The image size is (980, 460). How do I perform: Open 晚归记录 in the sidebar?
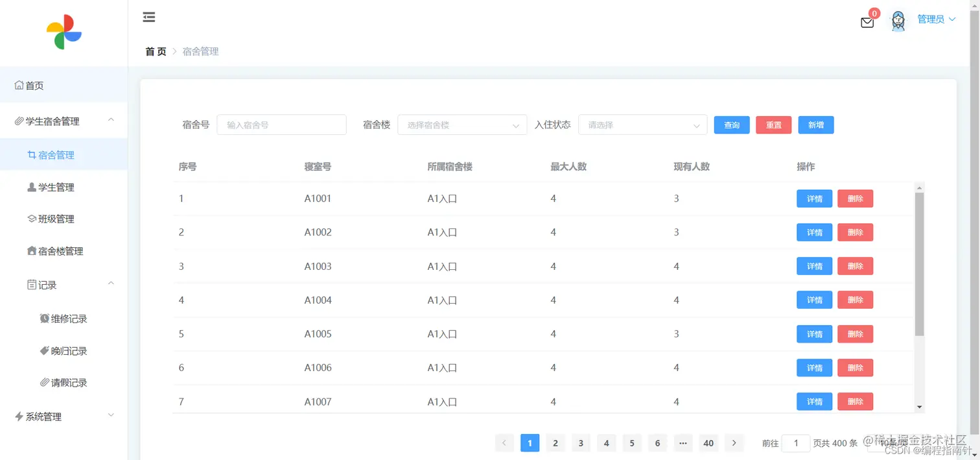pos(64,350)
